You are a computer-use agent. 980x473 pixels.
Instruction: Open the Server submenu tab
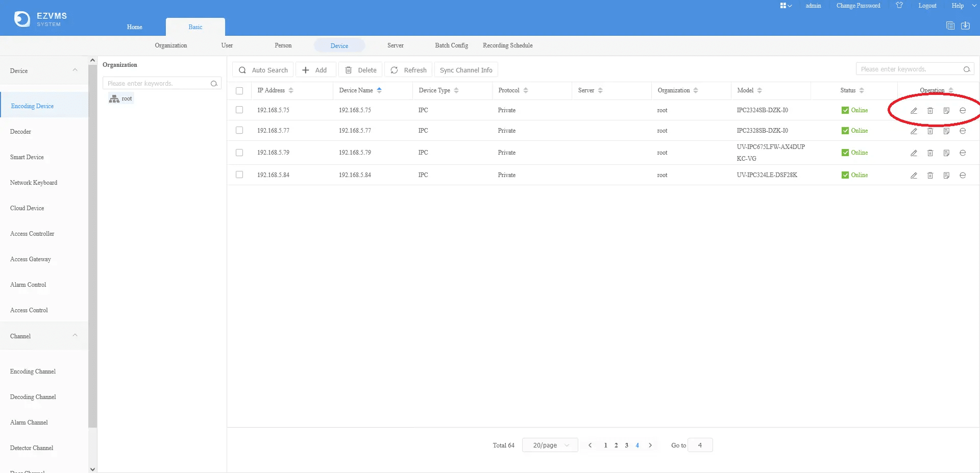click(396, 45)
